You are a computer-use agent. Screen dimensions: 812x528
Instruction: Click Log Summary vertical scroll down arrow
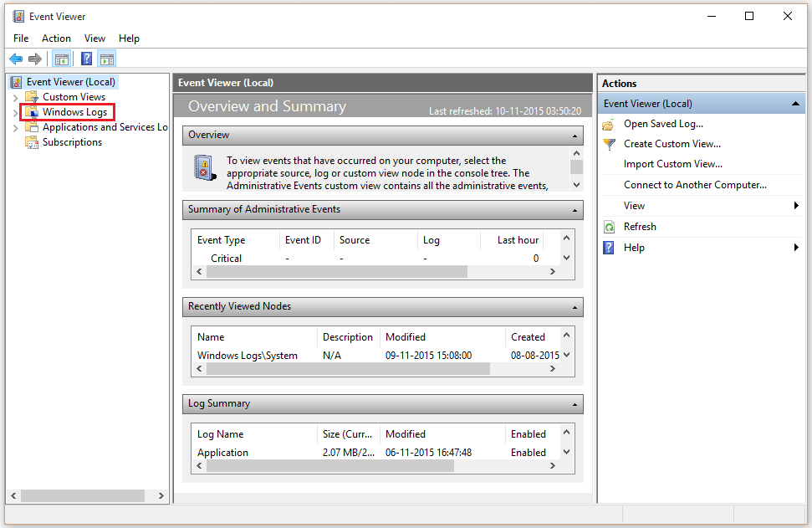[566, 452]
